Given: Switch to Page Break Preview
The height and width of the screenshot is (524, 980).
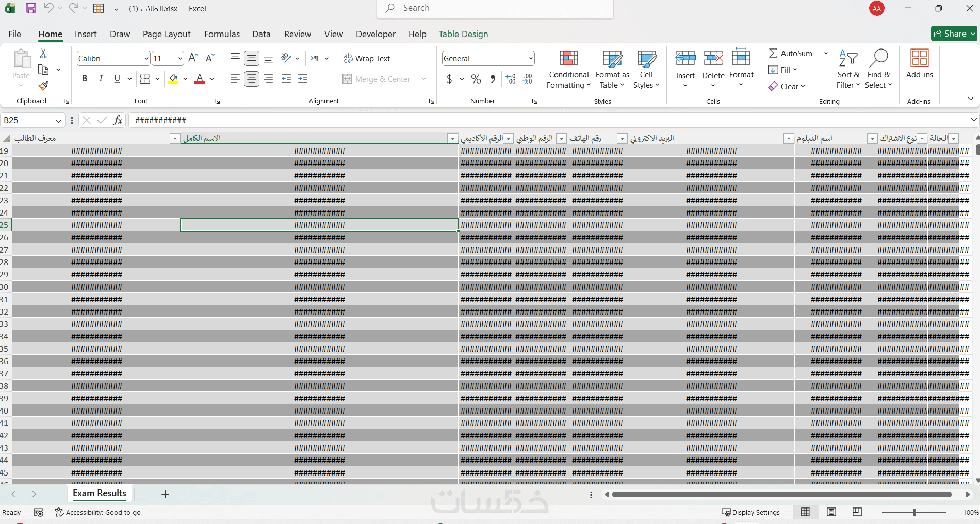Looking at the screenshot, I should tap(857, 512).
